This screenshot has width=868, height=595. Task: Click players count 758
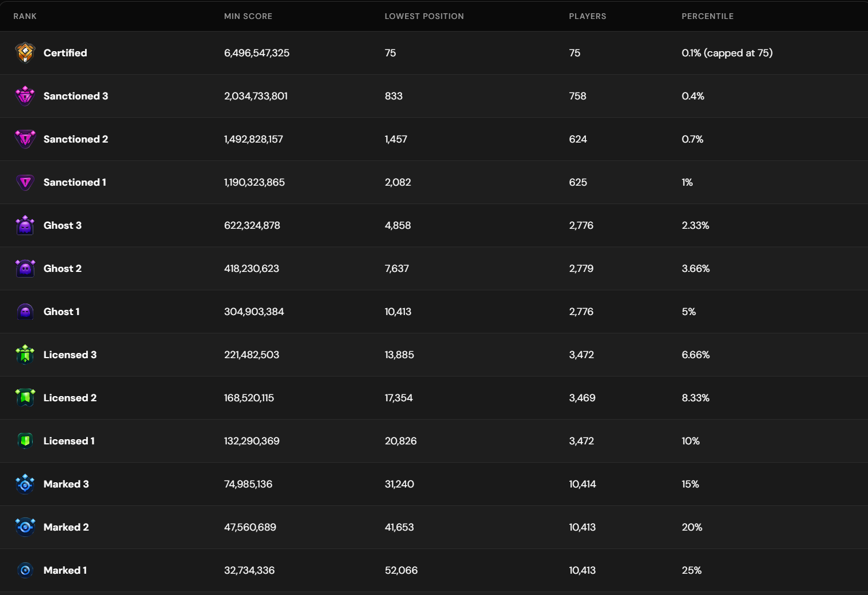click(x=577, y=96)
